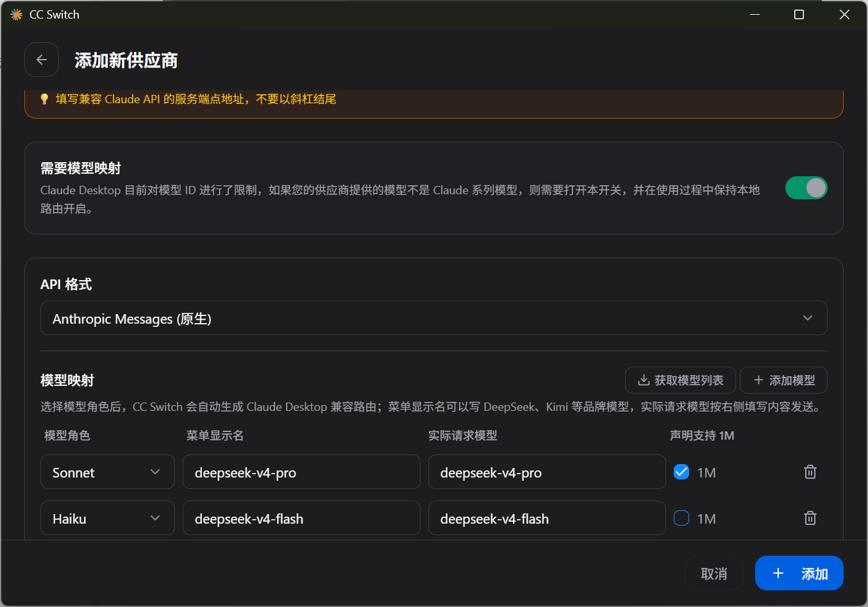Delete the Haiku deepseek-v4-flash mapping row
The height and width of the screenshot is (607, 868).
(810, 518)
